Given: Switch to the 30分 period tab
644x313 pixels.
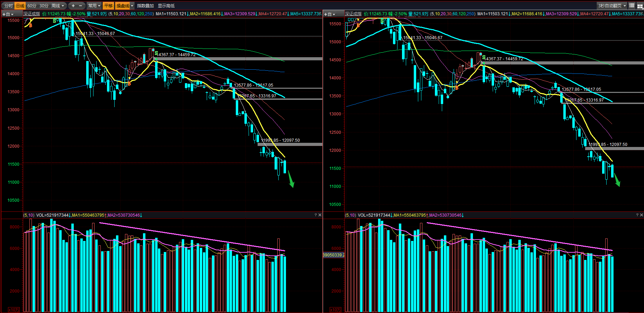Looking at the screenshot, I should [44, 6].
